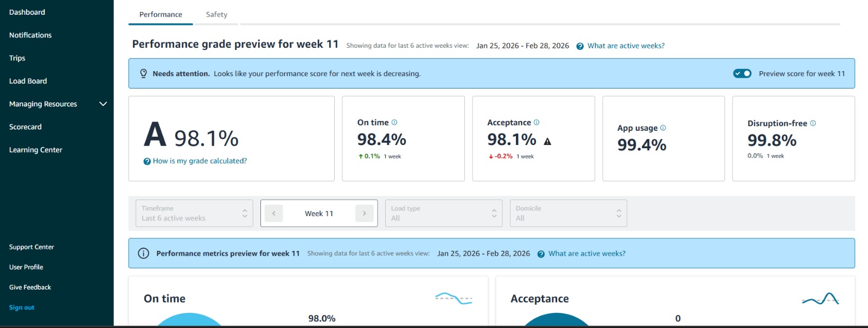The height and width of the screenshot is (328, 868).
Task: Click the App usage info icon
Action: point(663,128)
